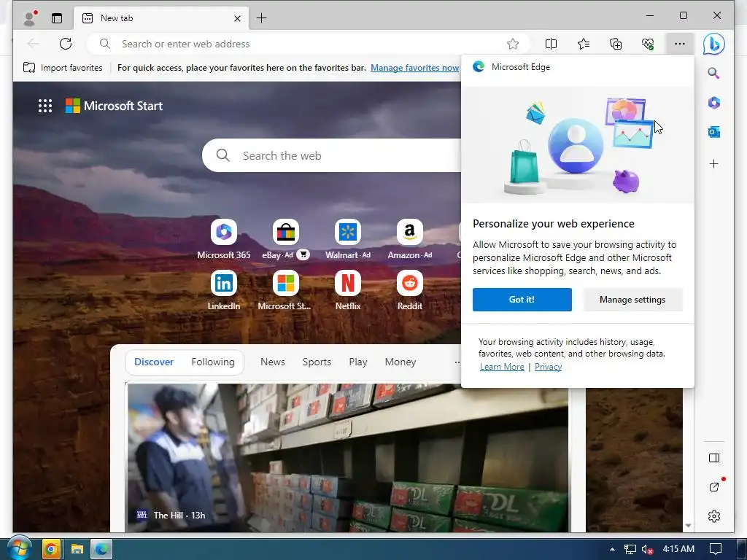Open eBay quick link tile
Screen dimensions: 747x560
point(286,239)
